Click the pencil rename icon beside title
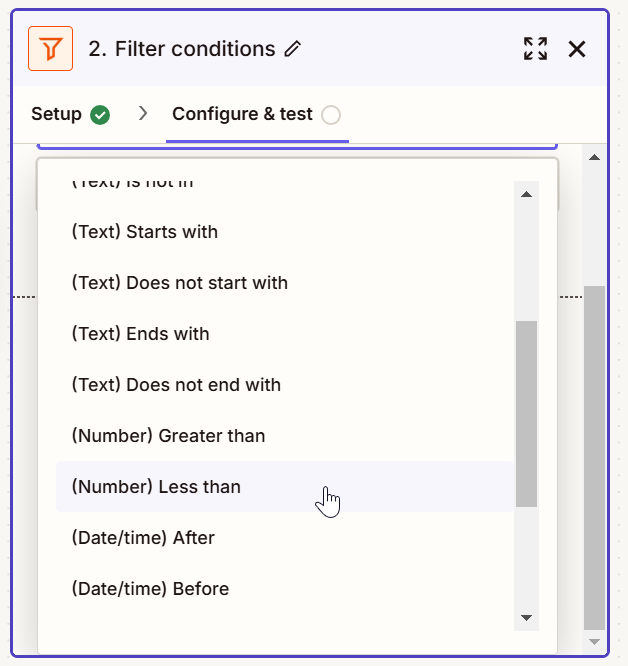The width and height of the screenshot is (628, 666). tap(292, 49)
